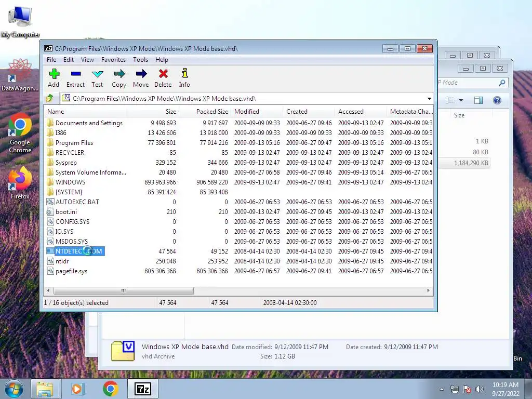Open the Tools menu
This screenshot has width=532, height=399.
click(x=140, y=60)
